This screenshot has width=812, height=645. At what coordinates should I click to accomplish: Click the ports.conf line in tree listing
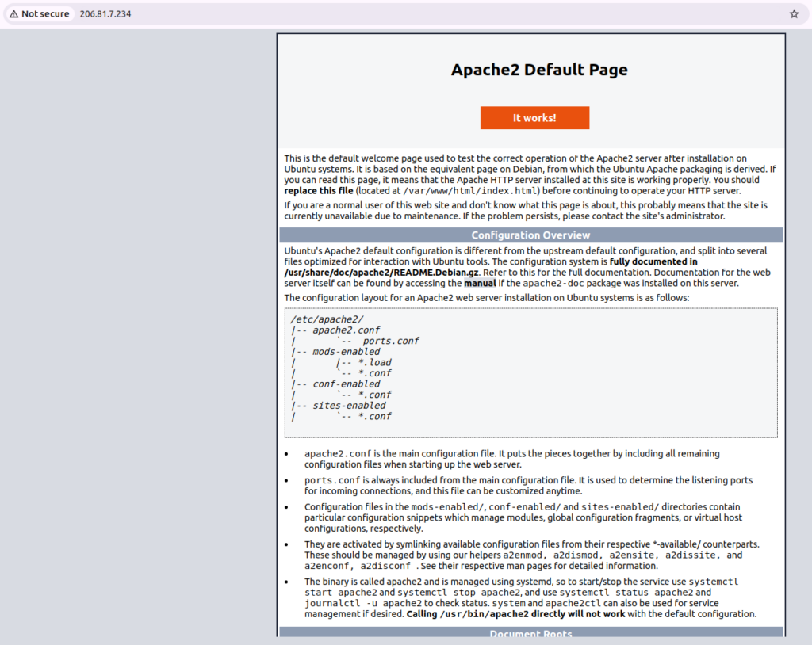tap(390, 342)
